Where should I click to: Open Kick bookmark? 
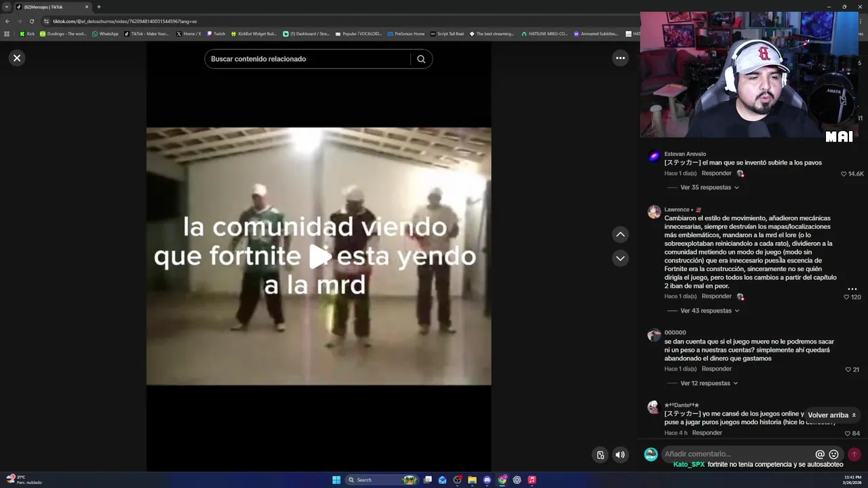(27, 33)
